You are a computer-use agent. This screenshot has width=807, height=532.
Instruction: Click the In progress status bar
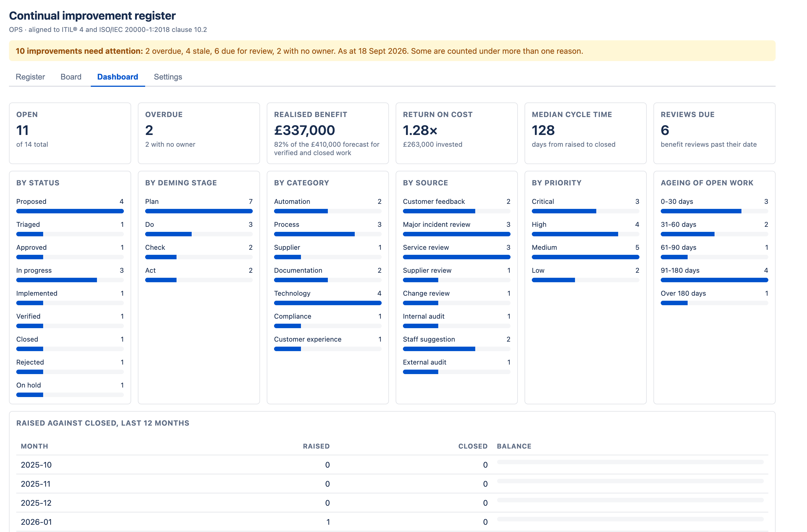pos(70,280)
